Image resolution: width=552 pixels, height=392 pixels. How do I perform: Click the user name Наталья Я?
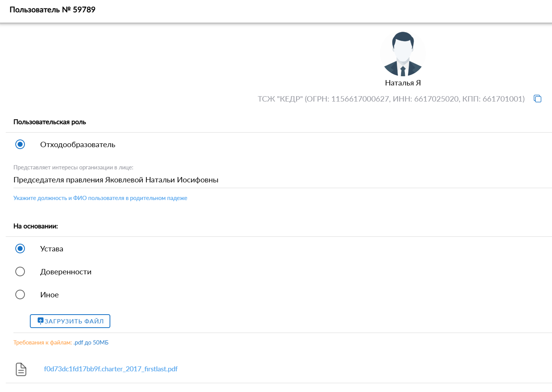(x=403, y=83)
